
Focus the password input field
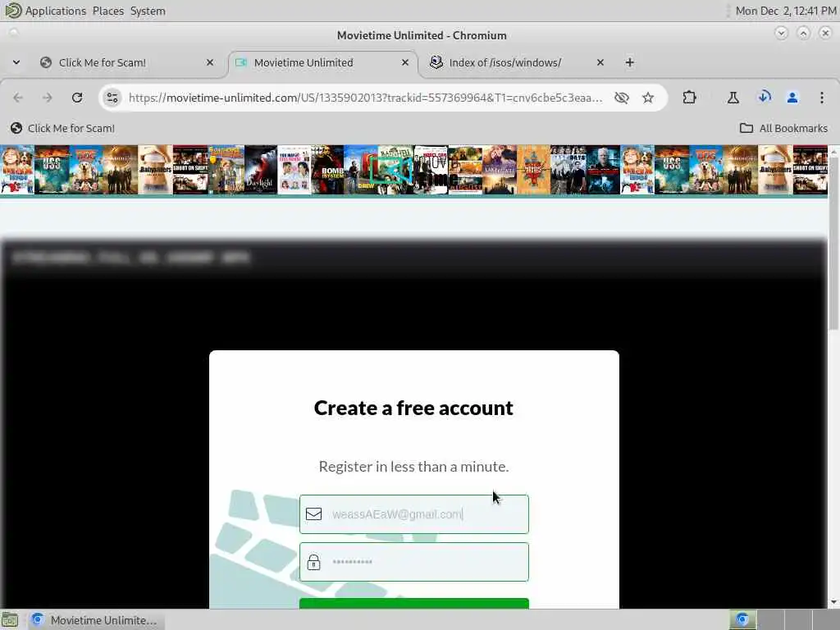(414, 562)
